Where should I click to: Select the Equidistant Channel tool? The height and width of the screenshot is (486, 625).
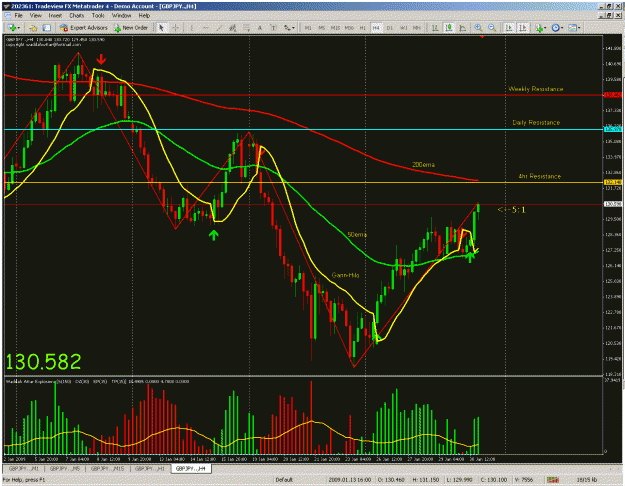click(233, 28)
